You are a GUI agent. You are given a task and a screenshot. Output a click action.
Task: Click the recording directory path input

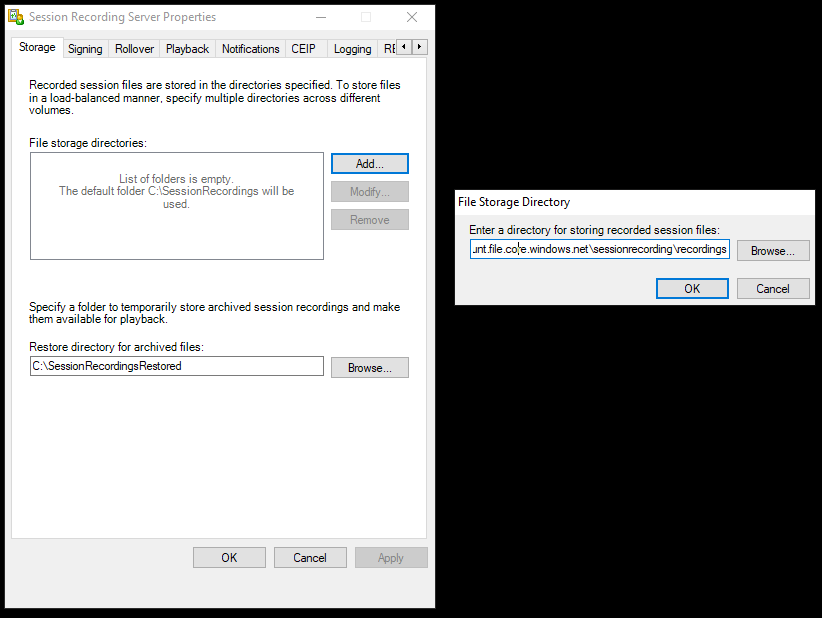(x=599, y=249)
